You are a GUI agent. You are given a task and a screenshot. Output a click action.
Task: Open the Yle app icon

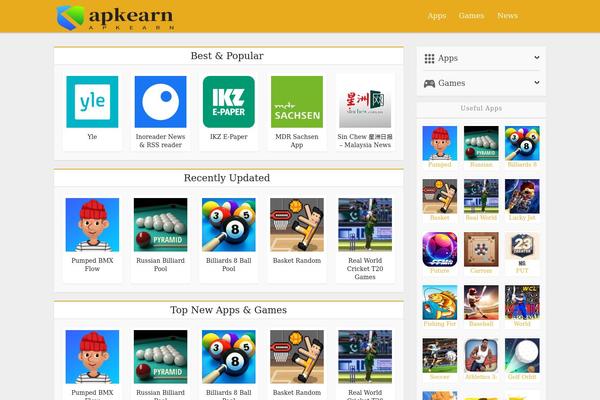point(92,102)
